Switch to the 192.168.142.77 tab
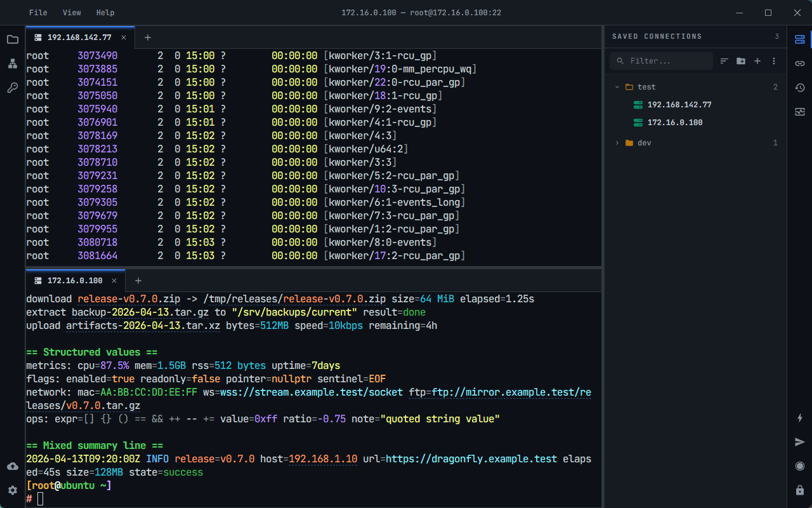 (79, 37)
